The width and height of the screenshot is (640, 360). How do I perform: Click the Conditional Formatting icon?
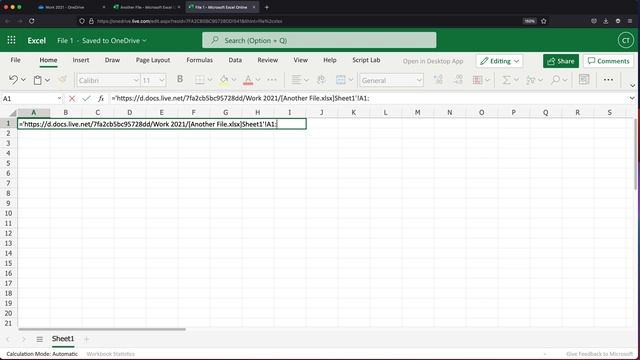coord(478,80)
